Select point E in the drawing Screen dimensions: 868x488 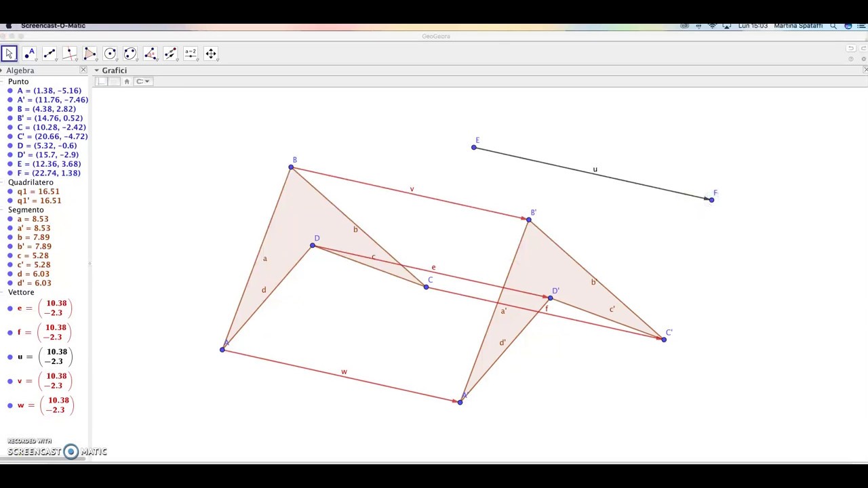click(474, 147)
